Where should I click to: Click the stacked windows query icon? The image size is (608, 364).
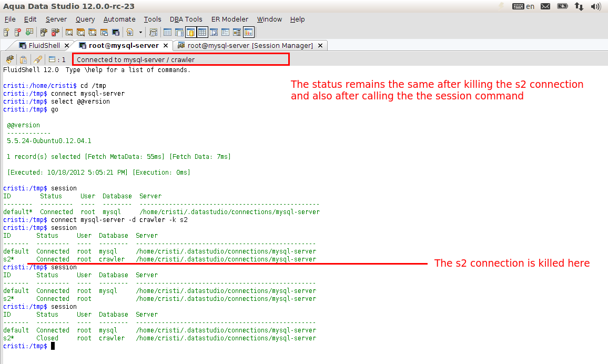tap(104, 32)
